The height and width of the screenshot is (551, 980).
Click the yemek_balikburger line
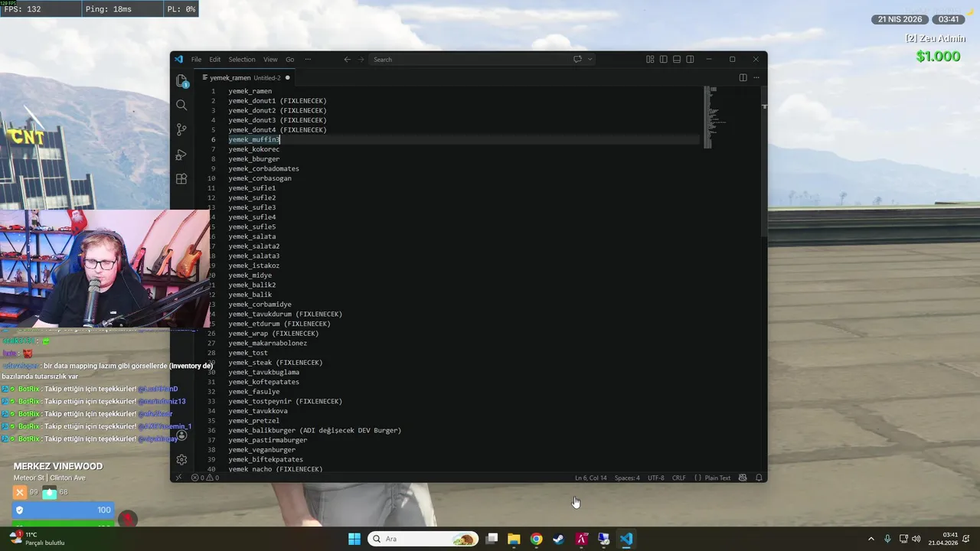tap(315, 430)
